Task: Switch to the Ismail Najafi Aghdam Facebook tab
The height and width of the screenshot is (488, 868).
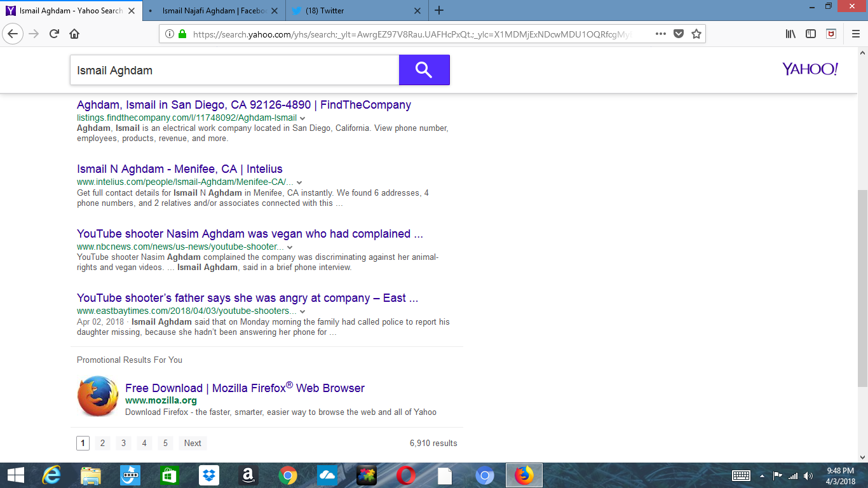Action: 214,10
